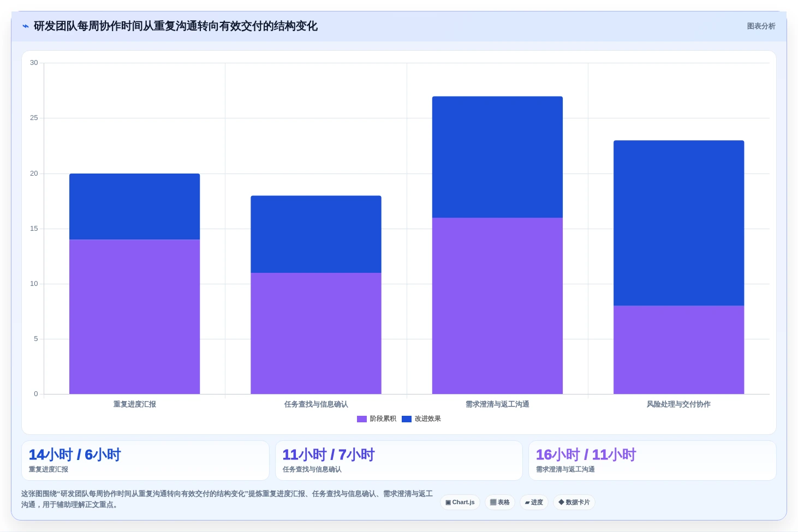Click the 重复进度汇报 x-axis label
This screenshot has width=798, height=532.
(135, 404)
